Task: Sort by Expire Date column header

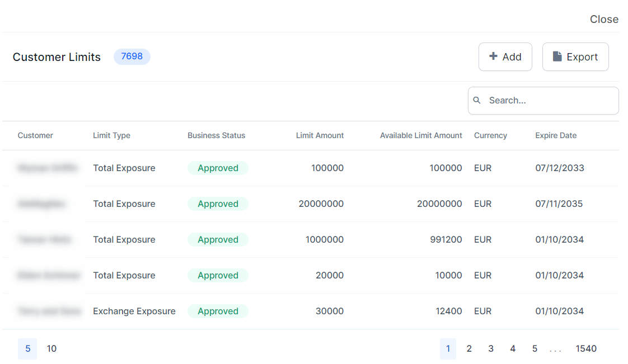Action: point(556,135)
